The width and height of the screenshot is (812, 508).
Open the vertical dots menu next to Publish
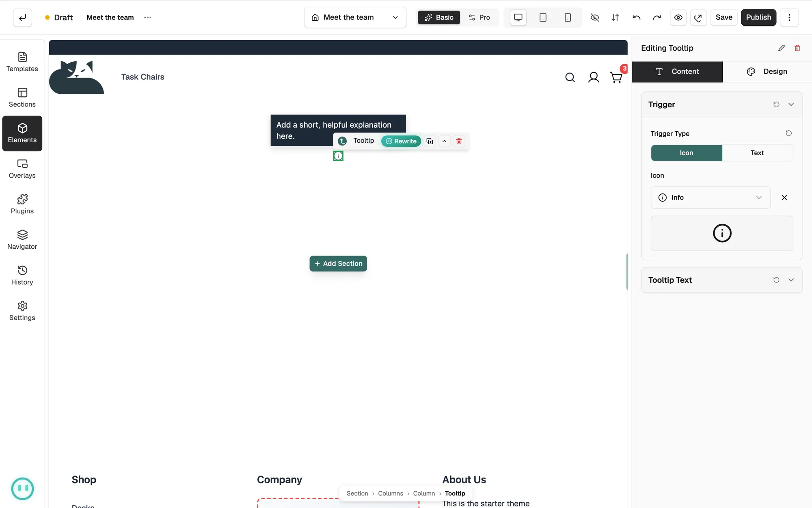click(789, 17)
